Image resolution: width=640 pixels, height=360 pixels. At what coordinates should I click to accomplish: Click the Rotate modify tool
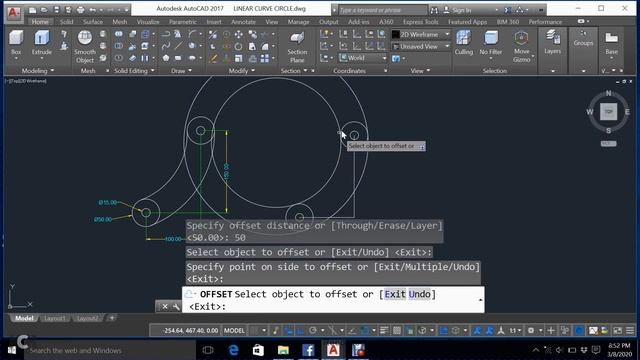click(x=239, y=46)
